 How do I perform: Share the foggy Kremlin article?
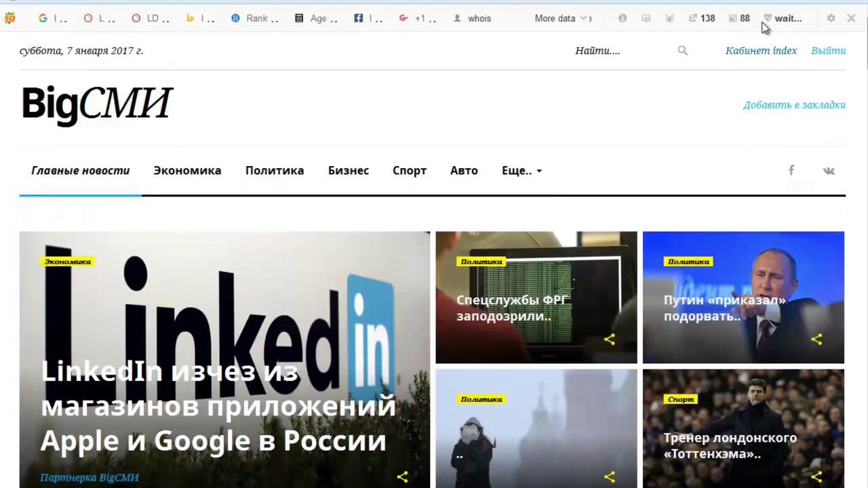coord(610,477)
